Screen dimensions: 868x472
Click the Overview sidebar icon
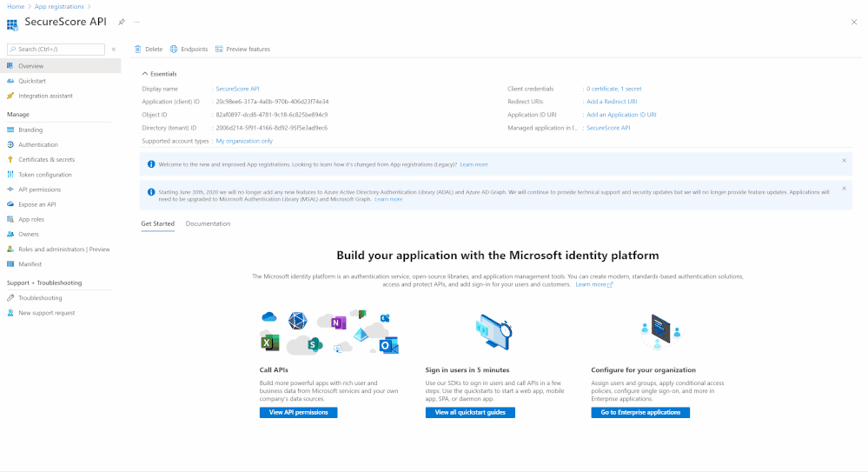10,66
